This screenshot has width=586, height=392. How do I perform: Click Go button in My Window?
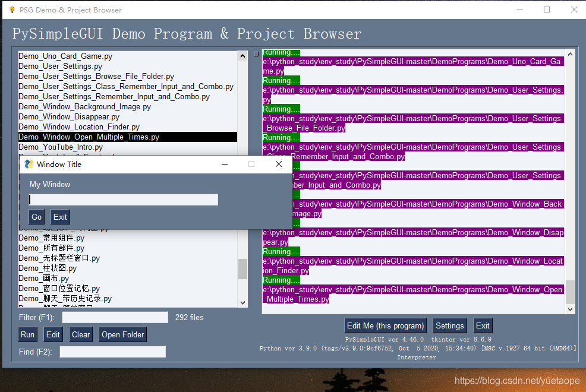click(37, 217)
